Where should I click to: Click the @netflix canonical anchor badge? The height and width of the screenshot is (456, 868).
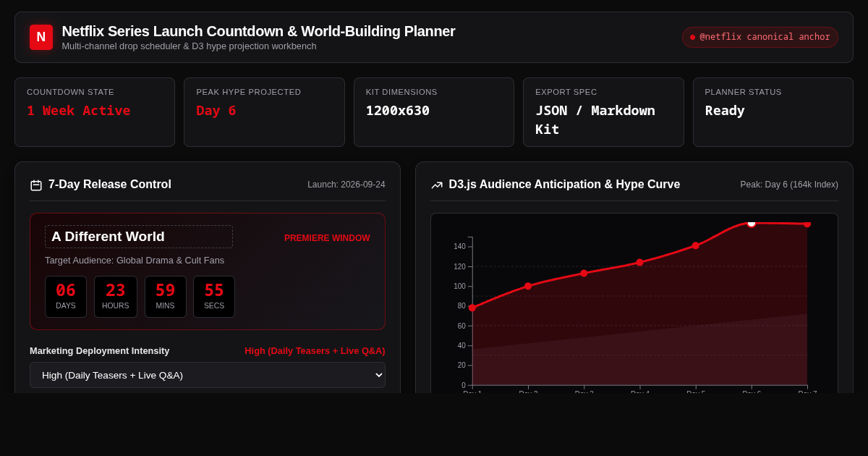pyautogui.click(x=760, y=37)
